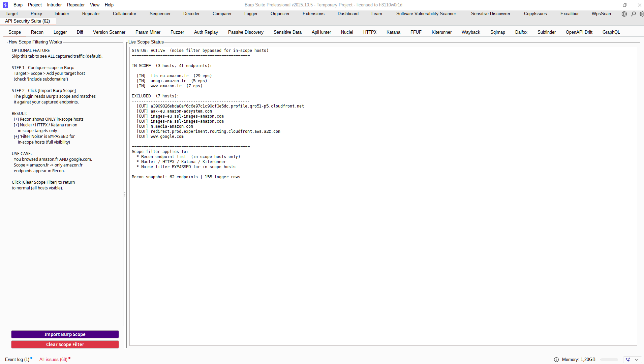Viewport: 644px width, 364px height.
Task: Open the search magnifier icon
Action: [x=634, y=14]
